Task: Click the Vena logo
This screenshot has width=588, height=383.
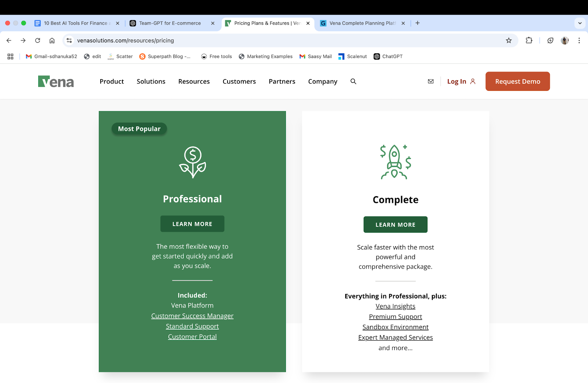Action: coord(56,81)
